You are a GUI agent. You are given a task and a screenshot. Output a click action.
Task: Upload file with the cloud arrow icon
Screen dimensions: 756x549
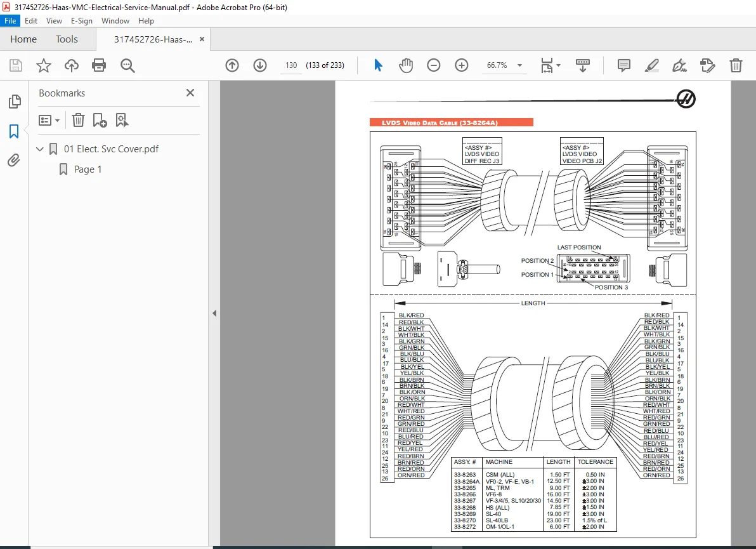click(x=72, y=65)
